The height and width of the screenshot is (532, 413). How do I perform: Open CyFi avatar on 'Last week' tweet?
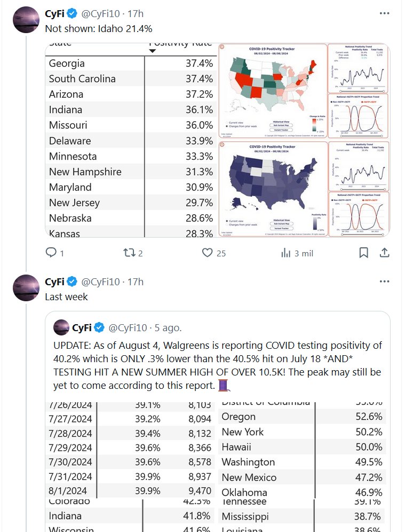(26, 288)
